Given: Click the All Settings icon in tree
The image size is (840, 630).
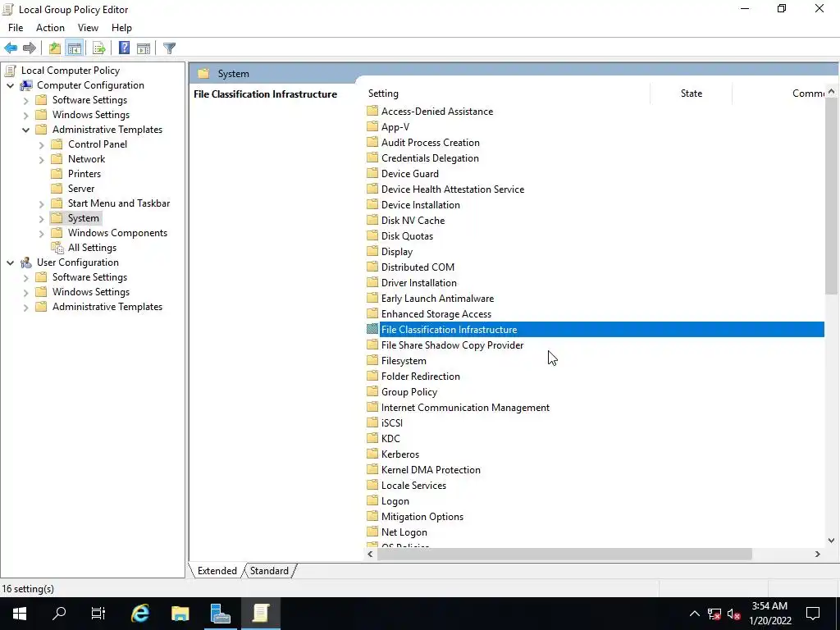Looking at the screenshot, I should tap(57, 248).
